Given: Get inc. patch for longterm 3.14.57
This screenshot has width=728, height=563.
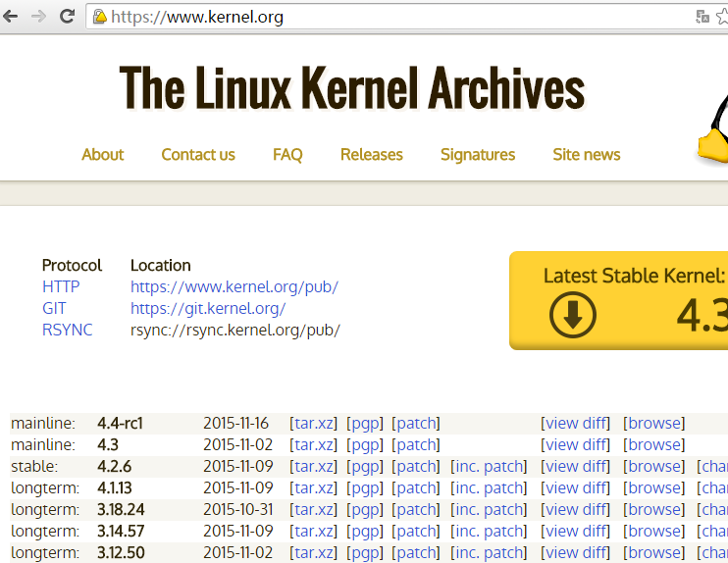Looking at the screenshot, I should pos(489,531).
